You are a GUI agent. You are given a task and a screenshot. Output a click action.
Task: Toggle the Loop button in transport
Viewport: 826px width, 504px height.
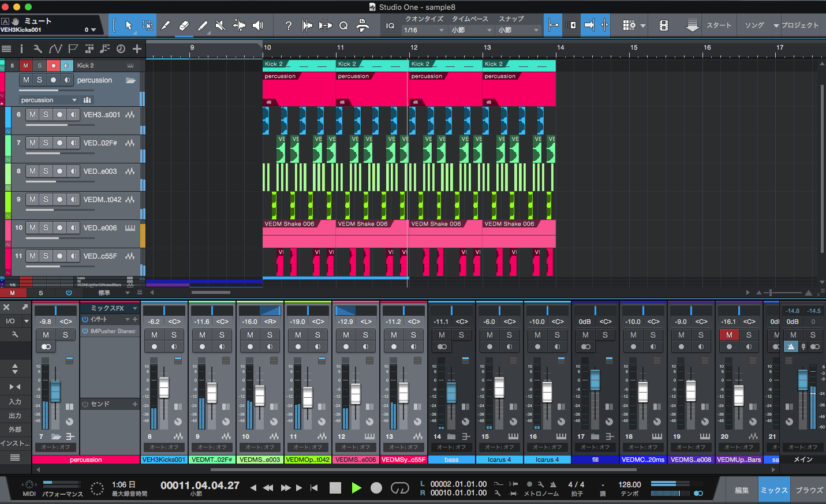(x=399, y=488)
